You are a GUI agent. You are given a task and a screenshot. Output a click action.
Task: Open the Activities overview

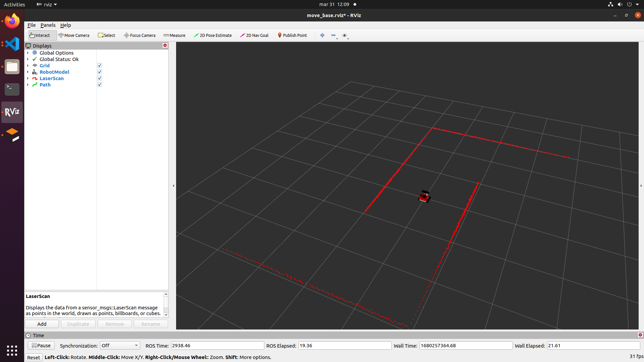click(14, 4)
